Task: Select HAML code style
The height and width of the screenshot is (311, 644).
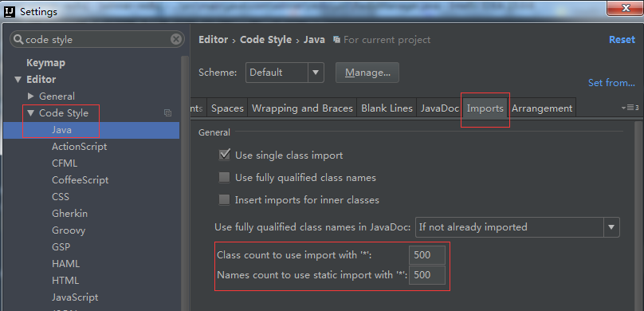Action: pos(65,264)
